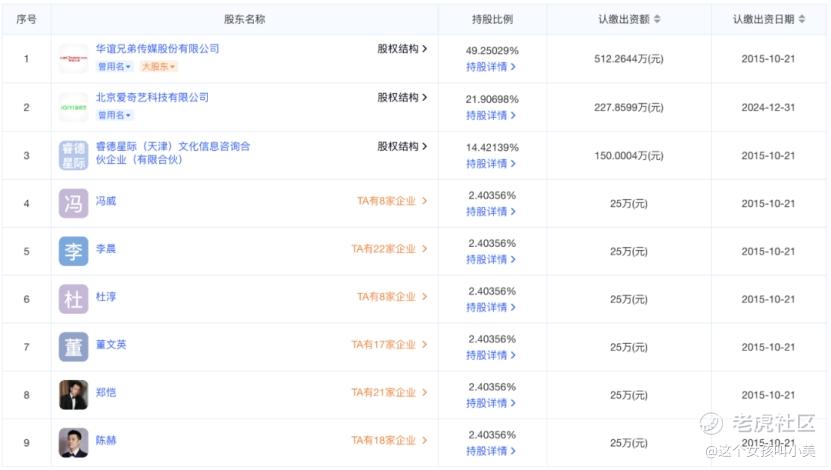Open 陈赫's profile photo
The height and width of the screenshot is (470, 831).
pyautogui.click(x=73, y=442)
